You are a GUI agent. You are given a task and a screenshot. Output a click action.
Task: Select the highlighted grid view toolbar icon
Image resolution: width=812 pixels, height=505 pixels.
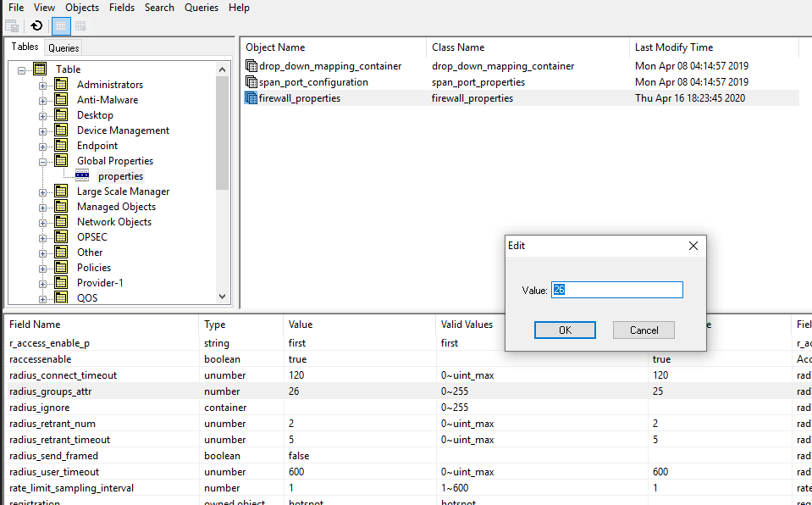(61, 26)
